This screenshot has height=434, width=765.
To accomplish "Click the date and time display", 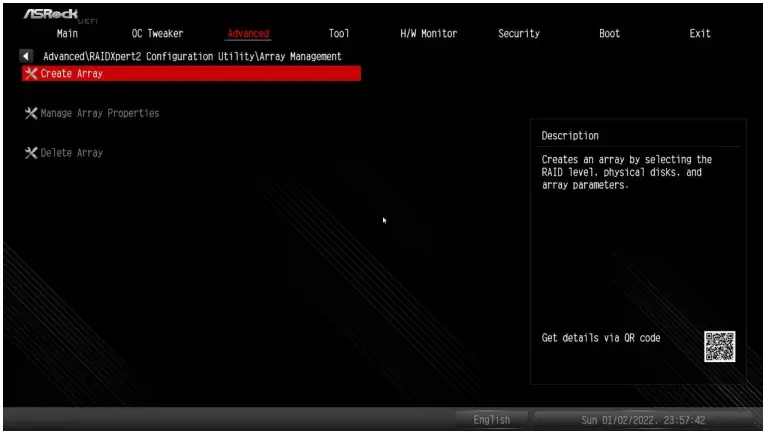I will (x=643, y=419).
